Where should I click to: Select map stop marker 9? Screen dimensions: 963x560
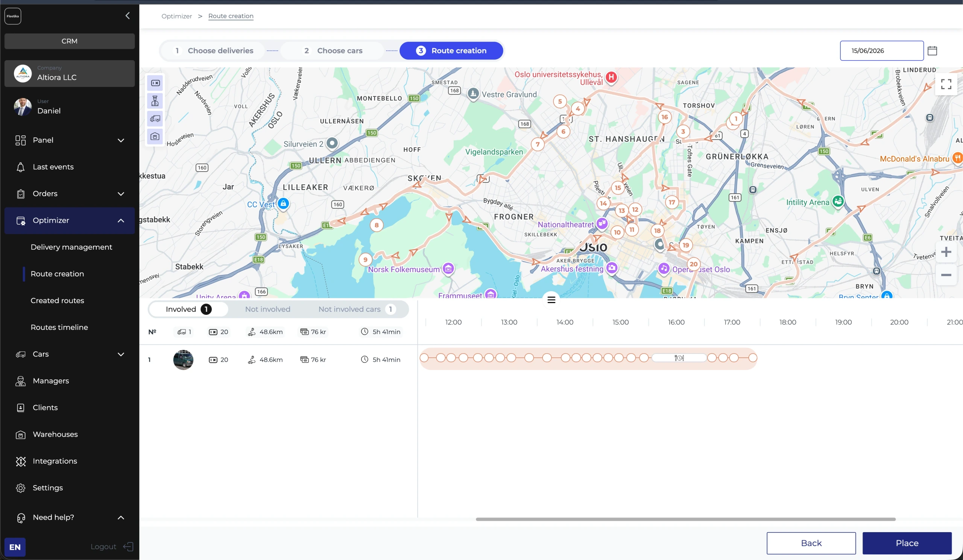tap(365, 260)
